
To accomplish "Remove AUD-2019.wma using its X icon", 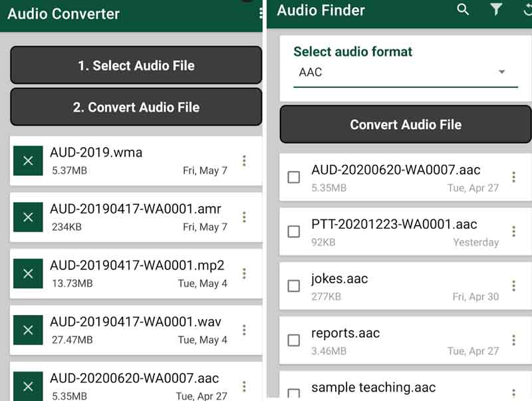I will (x=28, y=161).
